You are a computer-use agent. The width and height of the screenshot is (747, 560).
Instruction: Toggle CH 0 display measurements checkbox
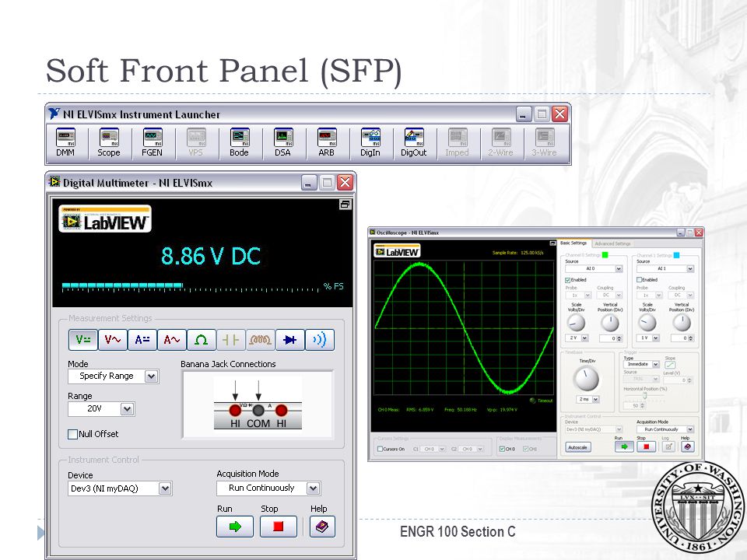502,449
